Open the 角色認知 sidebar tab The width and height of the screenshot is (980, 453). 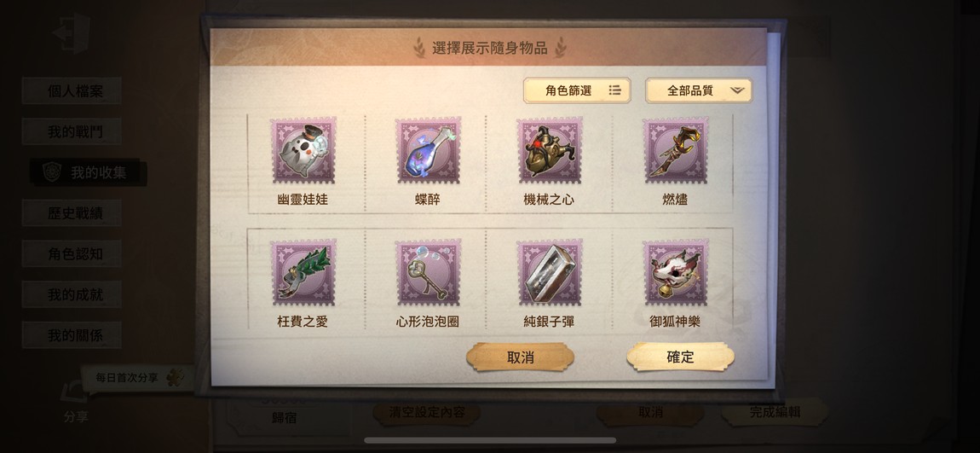pyautogui.click(x=72, y=254)
